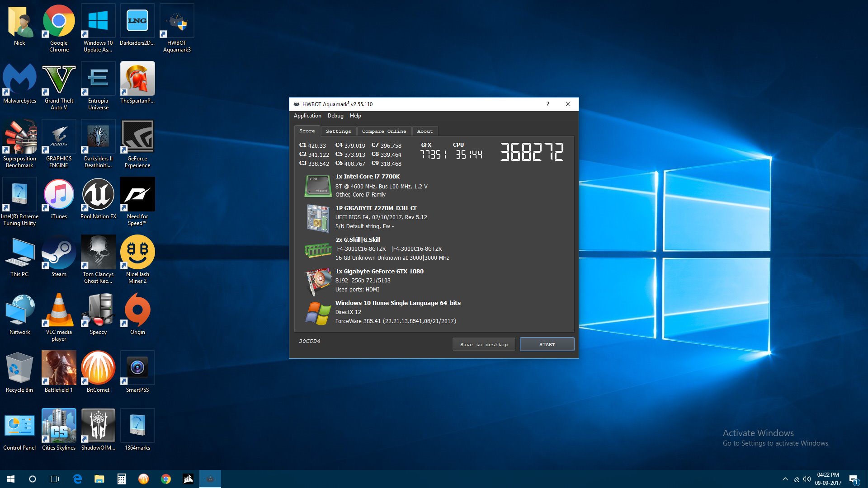Show hidden system tray icons

tap(785, 479)
